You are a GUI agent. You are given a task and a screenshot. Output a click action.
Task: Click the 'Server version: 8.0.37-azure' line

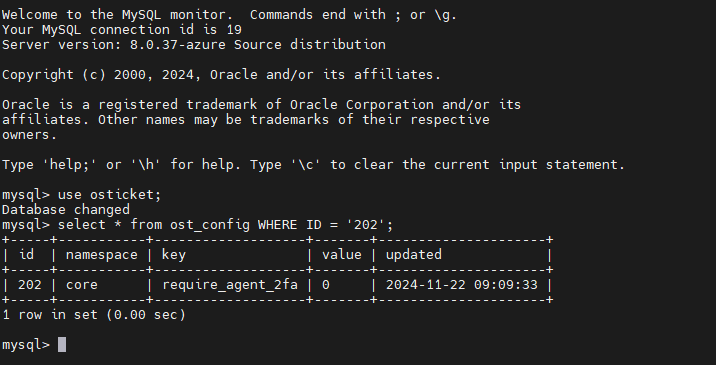click(194, 44)
